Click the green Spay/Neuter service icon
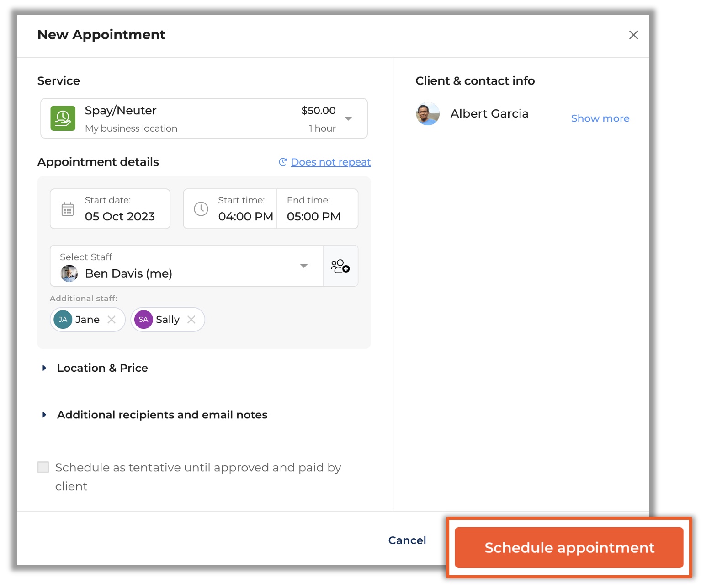This screenshot has height=588, width=701. click(63, 118)
